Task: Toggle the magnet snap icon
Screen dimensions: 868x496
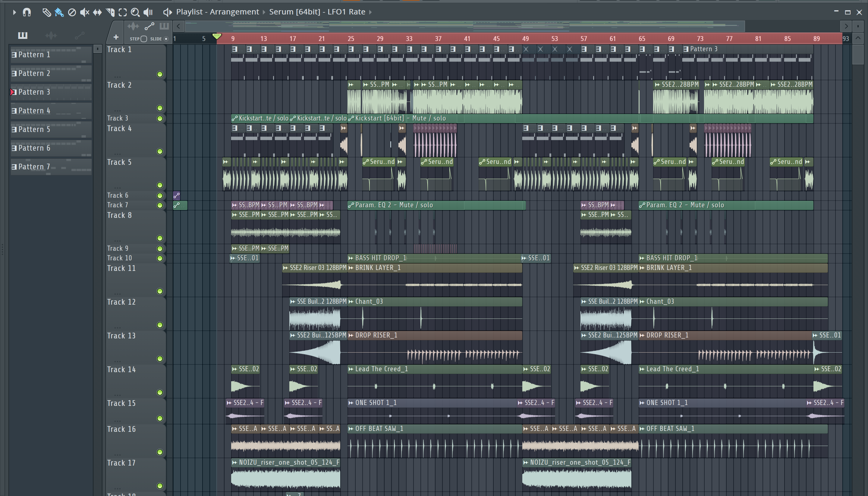Action: coord(27,12)
